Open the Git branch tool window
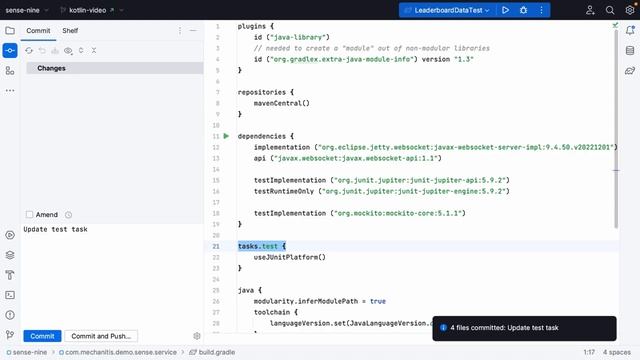The height and width of the screenshot is (360, 640). (10, 335)
